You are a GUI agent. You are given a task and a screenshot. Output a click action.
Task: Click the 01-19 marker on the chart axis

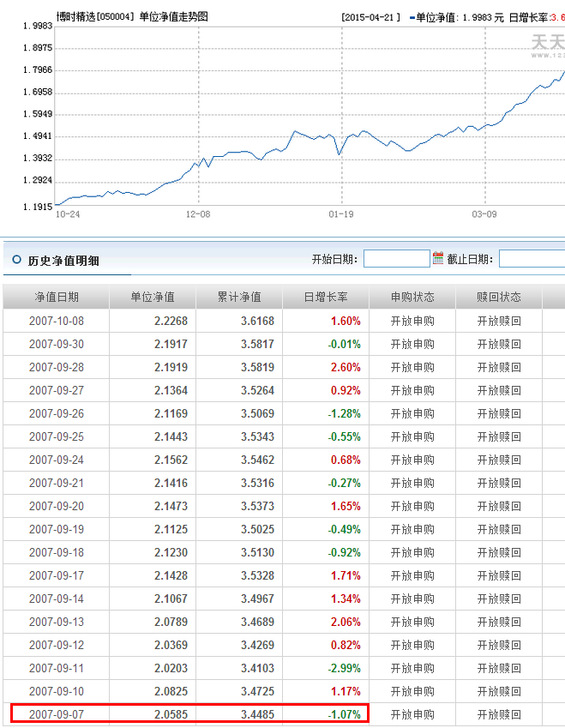pos(340,214)
